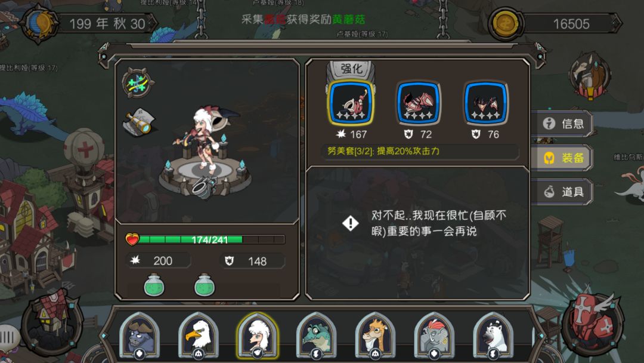Open the red crusader helmet battle icon
The width and height of the screenshot is (644, 363).
[592, 323]
